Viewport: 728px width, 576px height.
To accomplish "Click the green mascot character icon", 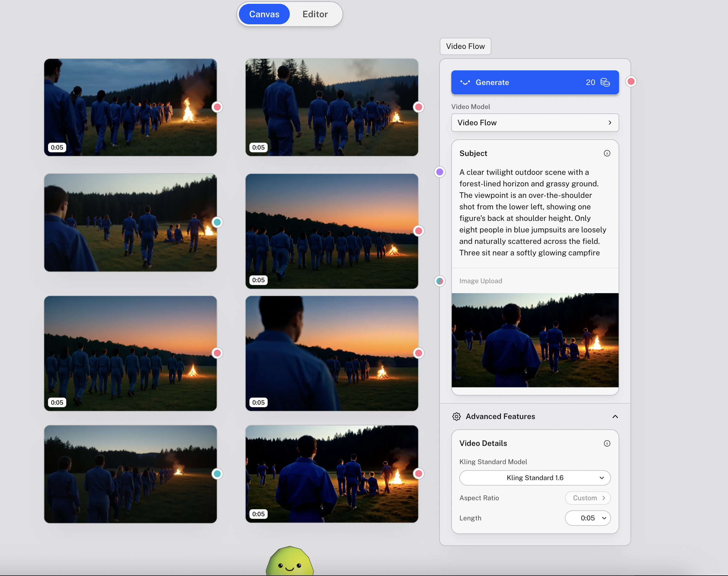I will point(289,563).
